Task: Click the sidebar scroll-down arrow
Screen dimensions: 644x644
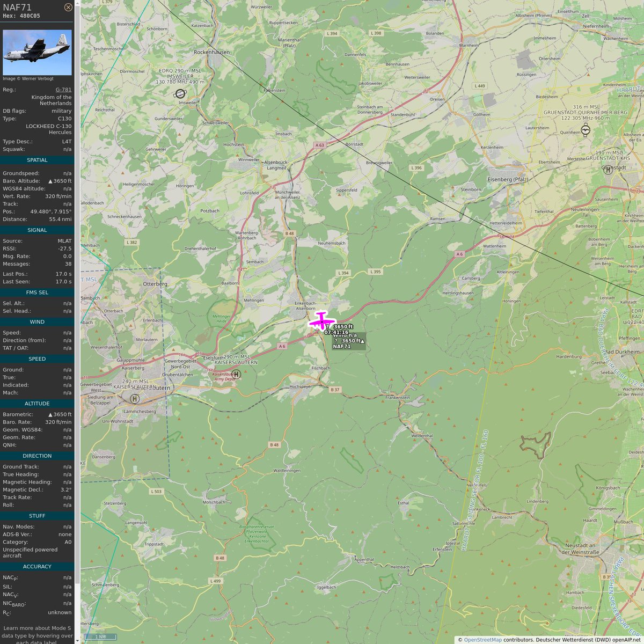Action: point(77,640)
